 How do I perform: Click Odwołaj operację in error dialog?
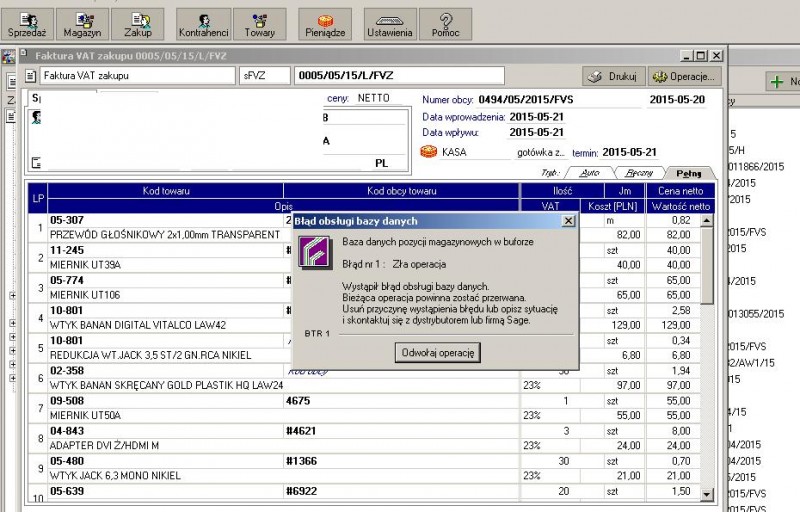pyautogui.click(x=438, y=352)
